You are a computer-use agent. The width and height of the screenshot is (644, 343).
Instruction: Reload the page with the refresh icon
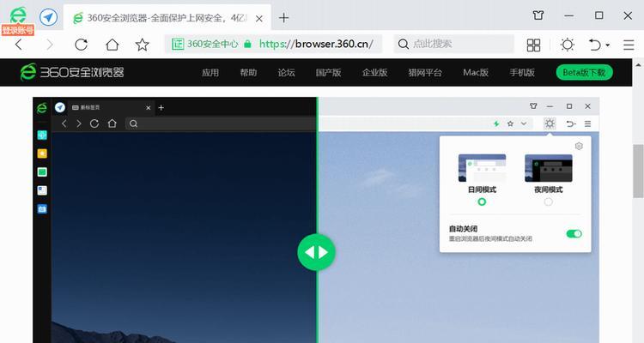[x=82, y=45]
